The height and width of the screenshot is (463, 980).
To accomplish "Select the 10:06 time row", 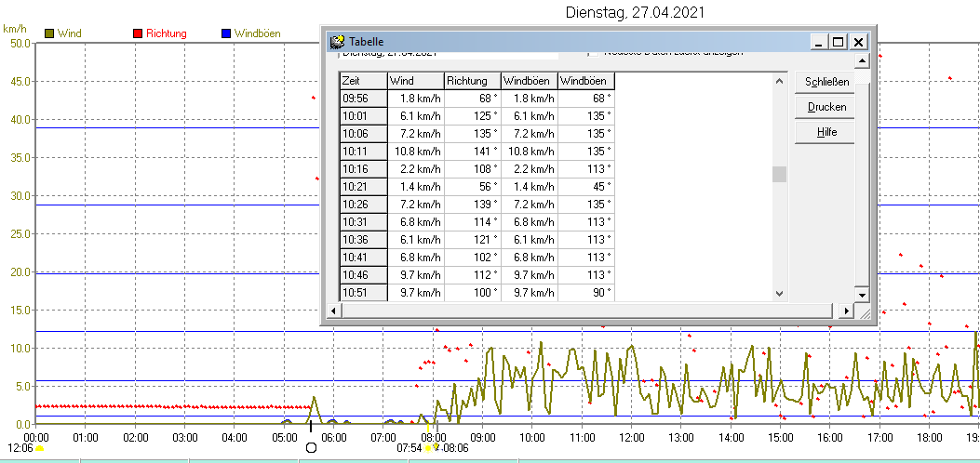I will pos(363,134).
